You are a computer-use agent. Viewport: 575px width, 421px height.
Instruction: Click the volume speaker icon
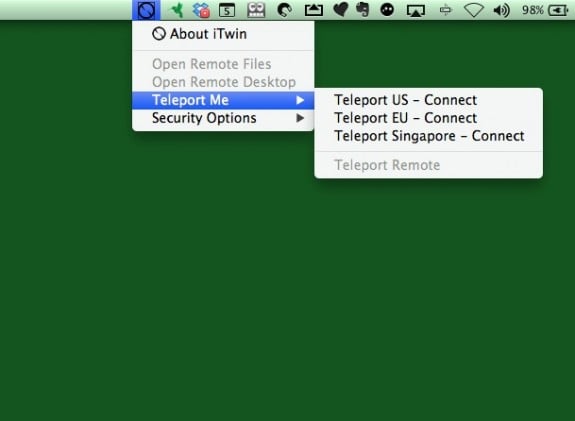[x=501, y=10]
